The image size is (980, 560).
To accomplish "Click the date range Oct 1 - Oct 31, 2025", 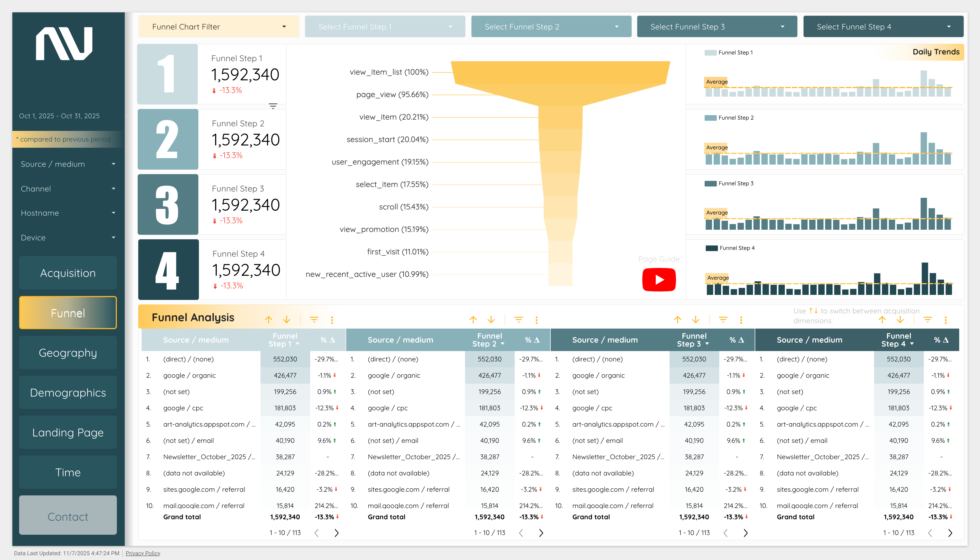I will pos(60,116).
